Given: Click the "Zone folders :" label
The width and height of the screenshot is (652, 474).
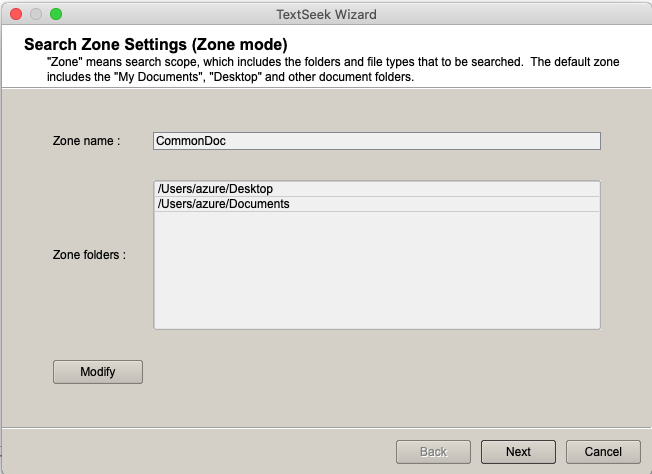Looking at the screenshot, I should click(x=89, y=255).
